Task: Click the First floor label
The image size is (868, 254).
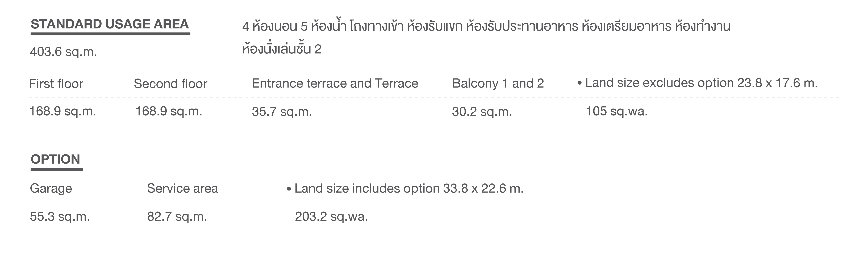Action: tap(56, 84)
